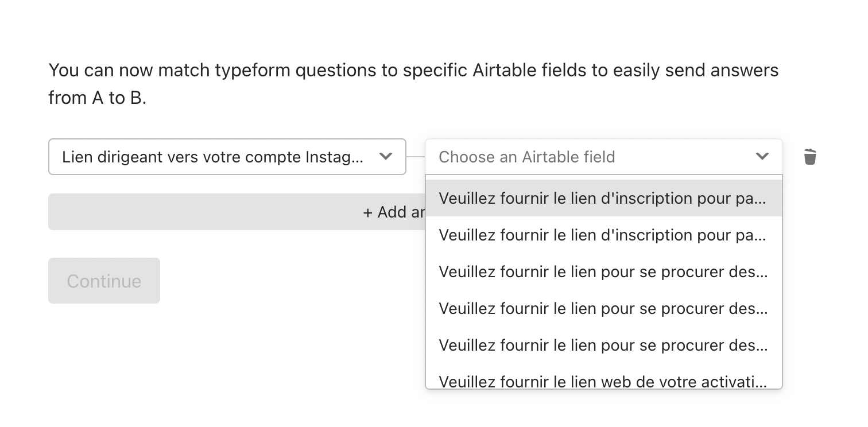Click the chevron on the typeform question dropdown
Screen dimensions: 868x427
coord(386,157)
